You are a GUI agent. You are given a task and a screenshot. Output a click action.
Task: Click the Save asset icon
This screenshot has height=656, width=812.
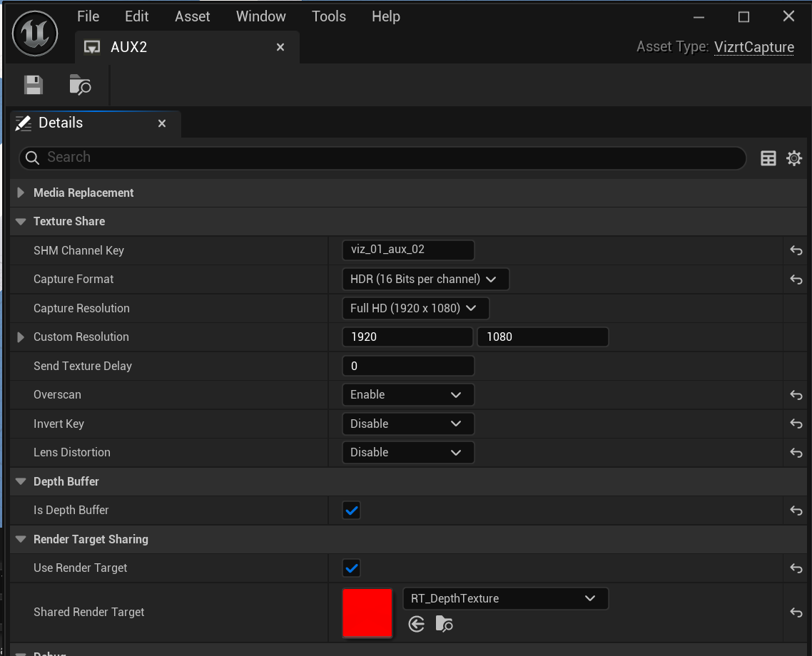[34, 85]
